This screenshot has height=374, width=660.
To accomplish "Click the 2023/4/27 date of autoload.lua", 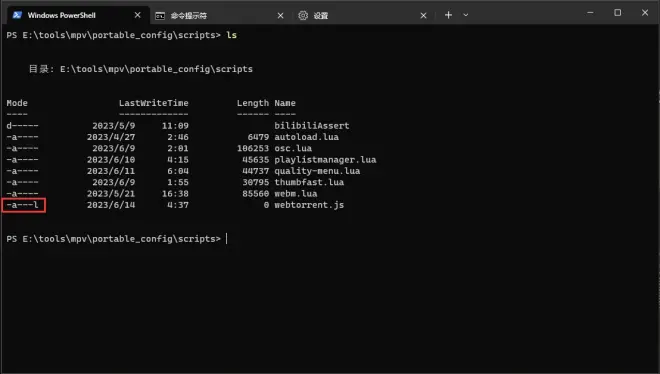I will (x=111, y=137).
